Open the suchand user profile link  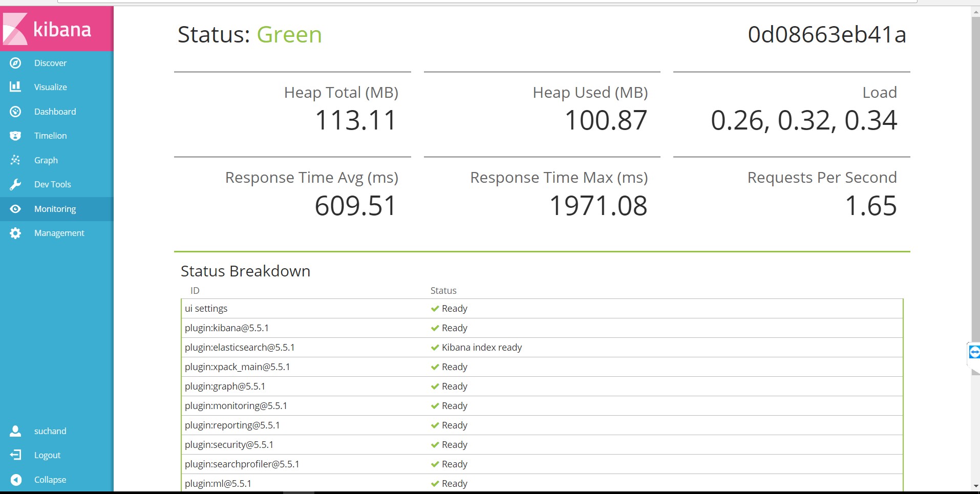57,431
